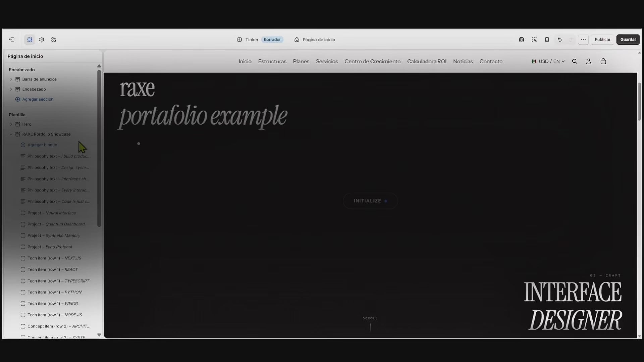Open the storefront search icon
This screenshot has width=644, height=362.
[575, 61]
